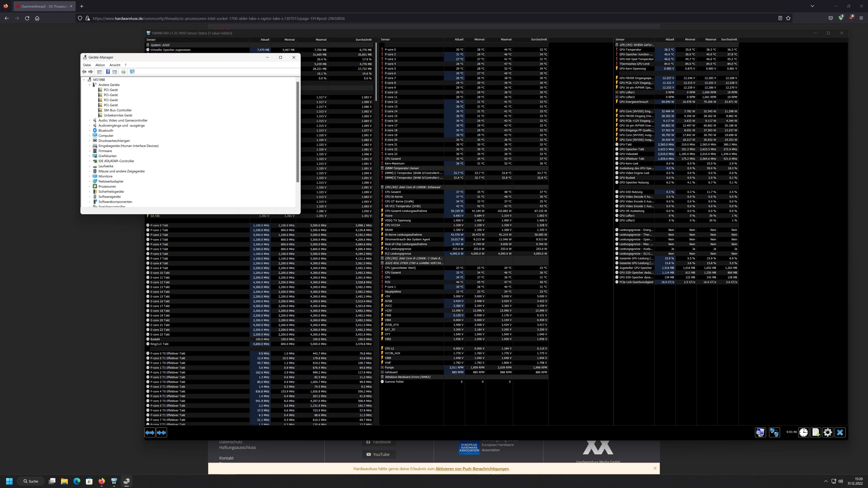Click the Vcore sensor row
Screen dimensions: 868x488
[x=464, y=216]
